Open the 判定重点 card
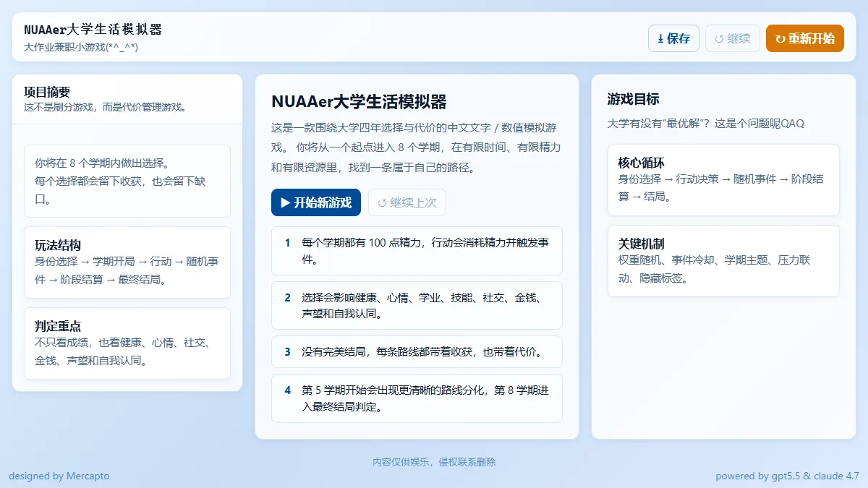The image size is (868, 488). 127,343
